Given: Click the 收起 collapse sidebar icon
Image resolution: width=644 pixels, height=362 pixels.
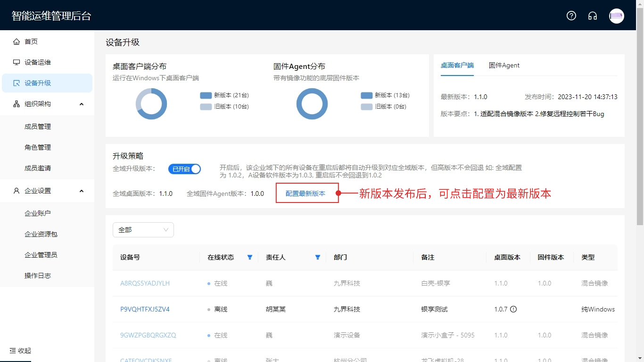Looking at the screenshot, I should 13,351.
